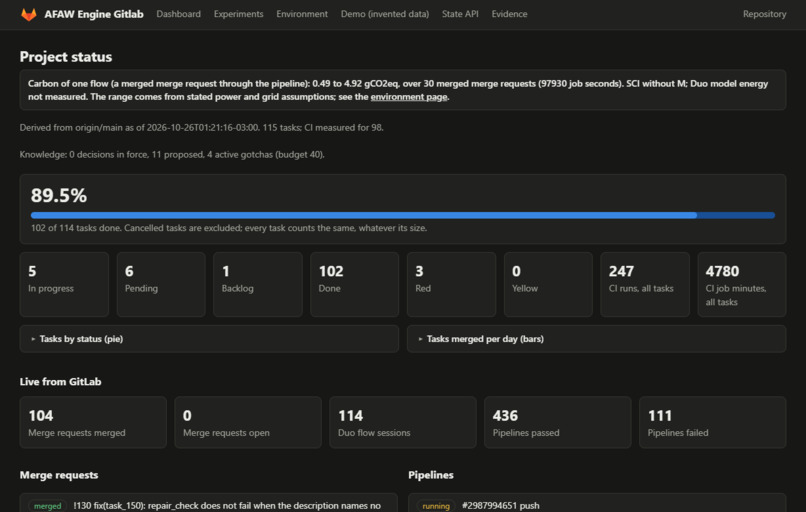Screen dimensions: 806x512
Task: Click the 111 Pipelines failed card
Action: click(x=712, y=422)
